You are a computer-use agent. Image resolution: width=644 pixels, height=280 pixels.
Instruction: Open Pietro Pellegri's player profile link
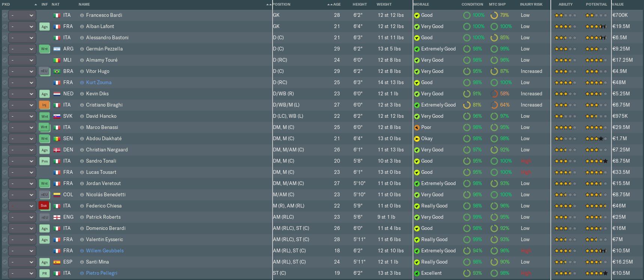(x=101, y=273)
